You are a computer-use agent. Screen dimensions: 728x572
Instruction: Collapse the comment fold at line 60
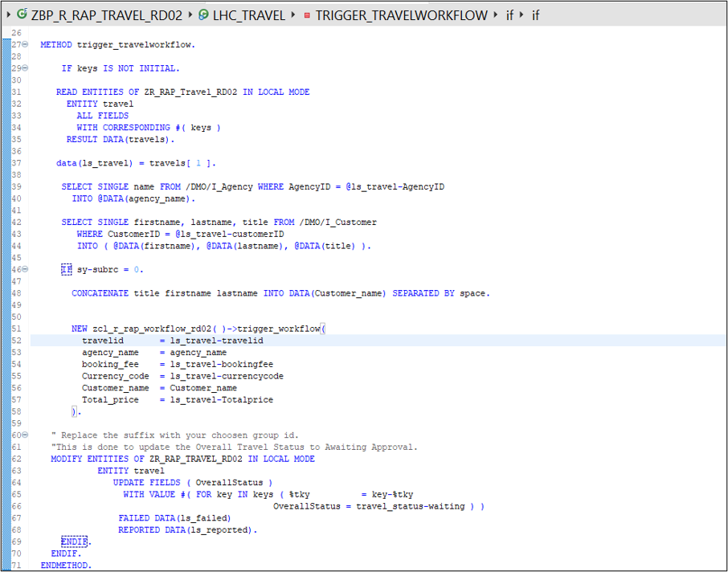point(25,435)
